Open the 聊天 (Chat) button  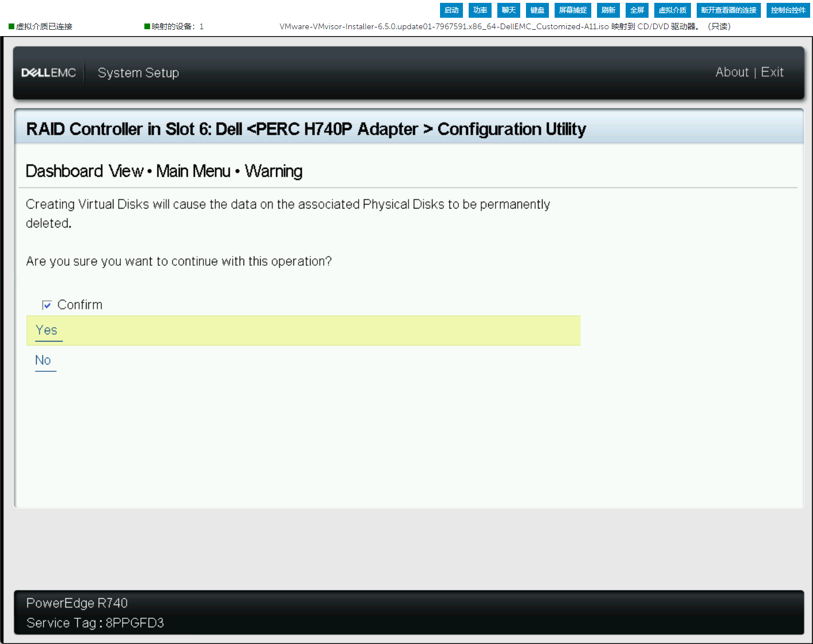(509, 10)
